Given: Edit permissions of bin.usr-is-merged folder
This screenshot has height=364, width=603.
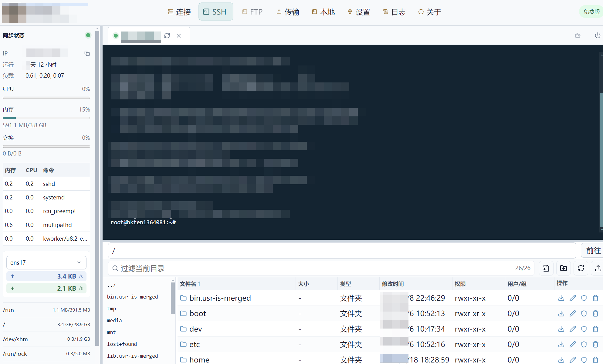Looking at the screenshot, I should coord(584,298).
